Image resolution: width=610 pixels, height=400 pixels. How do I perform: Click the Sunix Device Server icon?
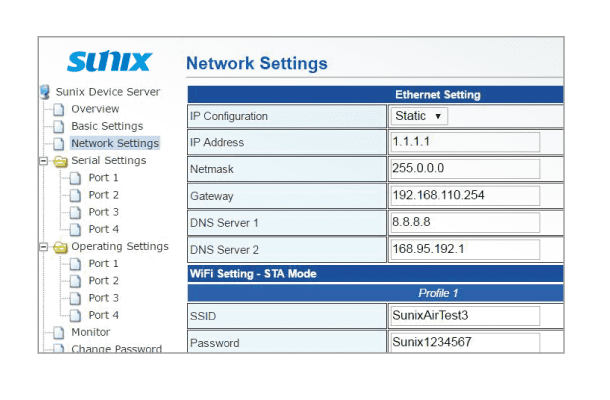click(x=45, y=92)
